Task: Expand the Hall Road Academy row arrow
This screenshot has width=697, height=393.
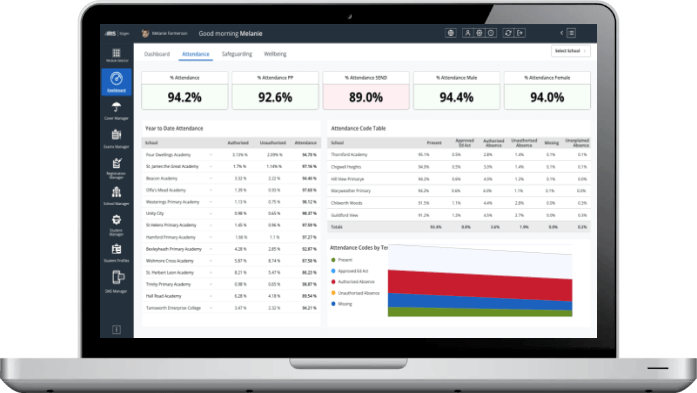Action: point(211,296)
